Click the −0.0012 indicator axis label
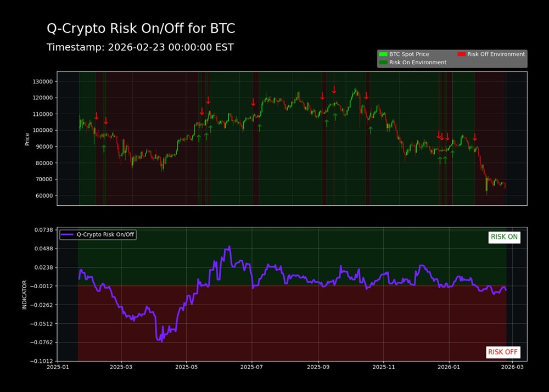Image resolution: width=549 pixels, height=392 pixels. [42, 286]
